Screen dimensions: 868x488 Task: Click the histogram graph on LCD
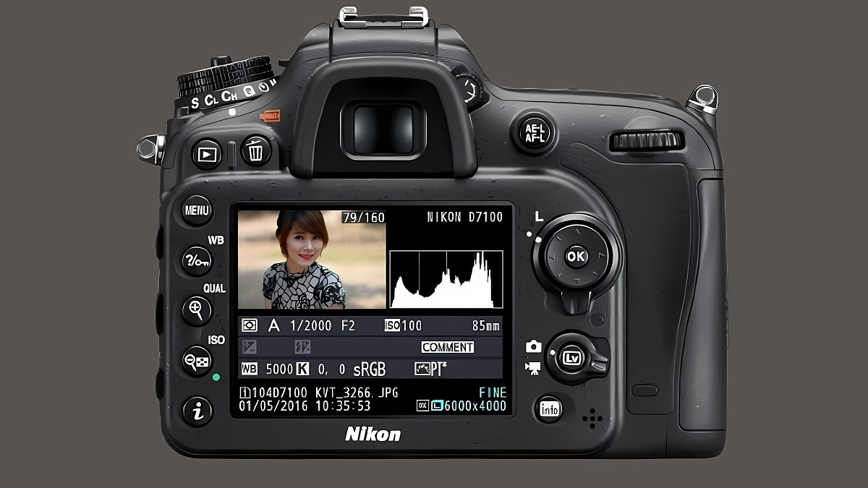(x=446, y=279)
